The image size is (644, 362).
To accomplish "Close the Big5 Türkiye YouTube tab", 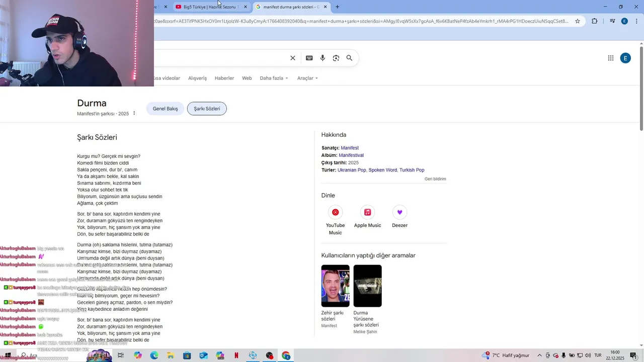I will click(246, 7).
